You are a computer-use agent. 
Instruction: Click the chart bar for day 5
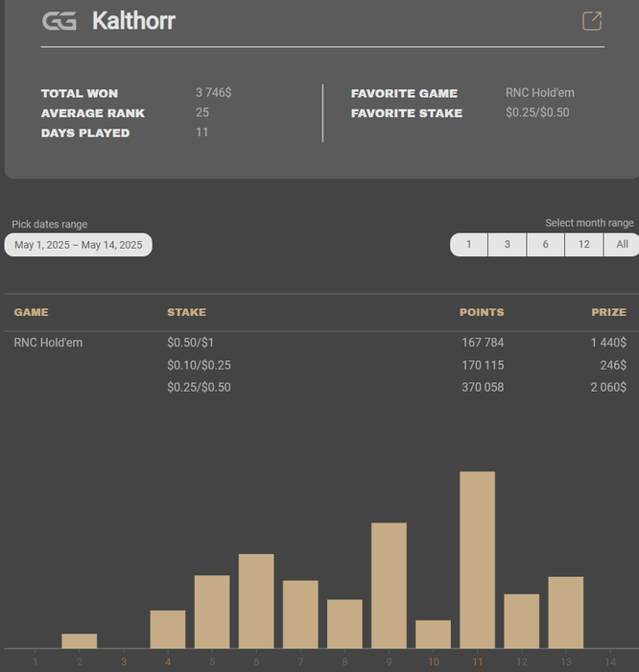click(x=212, y=612)
